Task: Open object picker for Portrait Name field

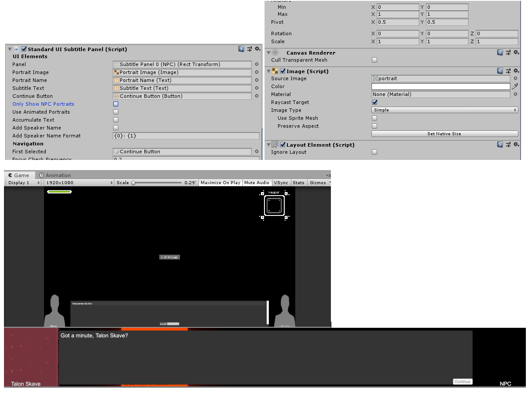Action: tap(257, 80)
